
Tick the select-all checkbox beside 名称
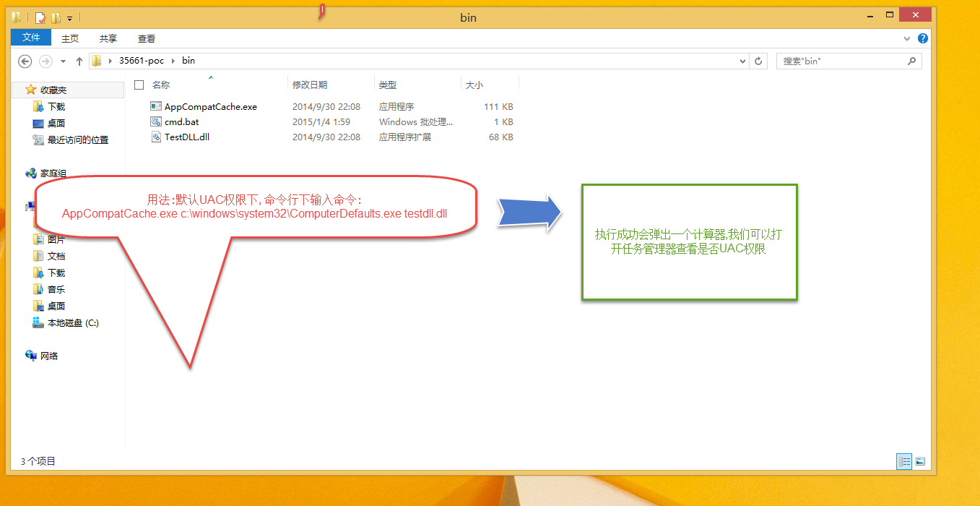(x=139, y=85)
